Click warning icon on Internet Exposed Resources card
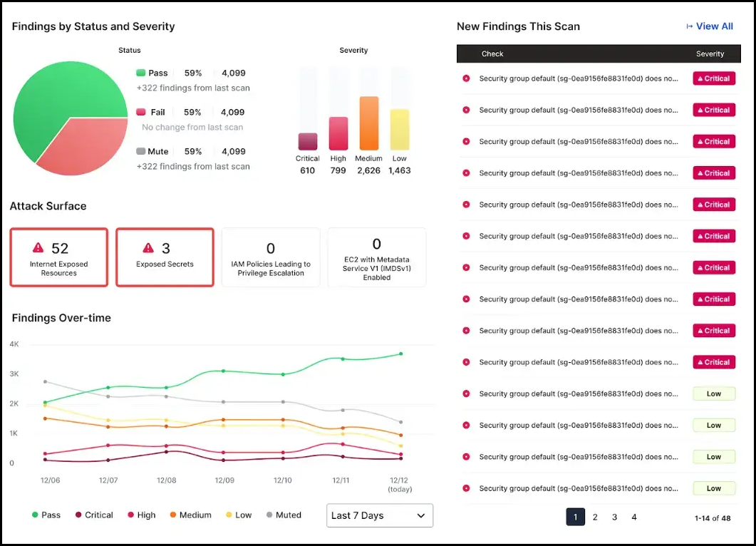This screenshot has width=756, height=546. click(38, 248)
